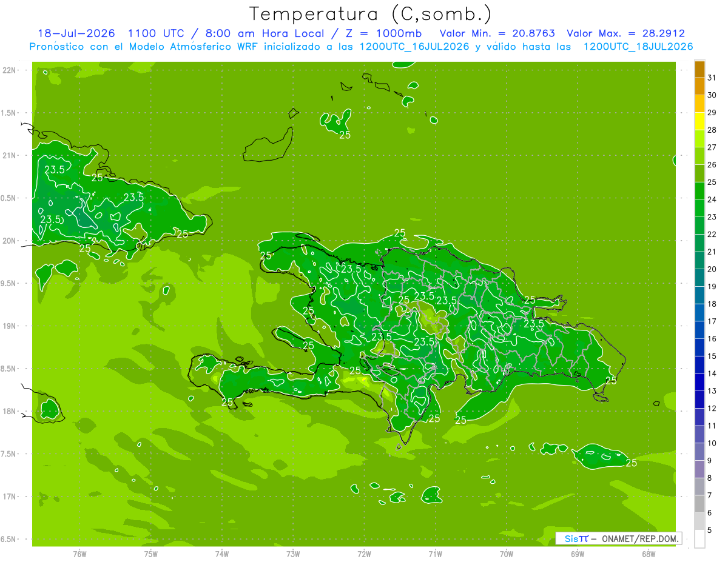Pick the dark blue segment between 13 and 14
Screen dimensions: 728x562
tap(699, 383)
